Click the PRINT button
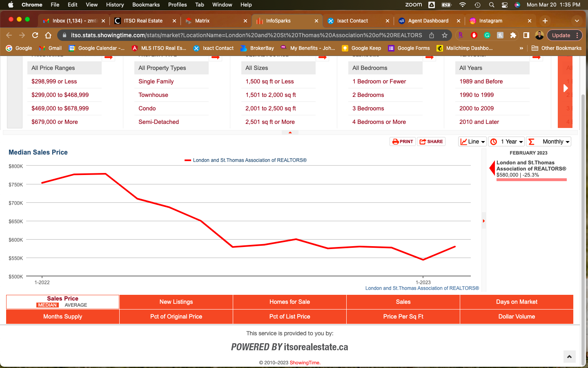 click(x=403, y=141)
